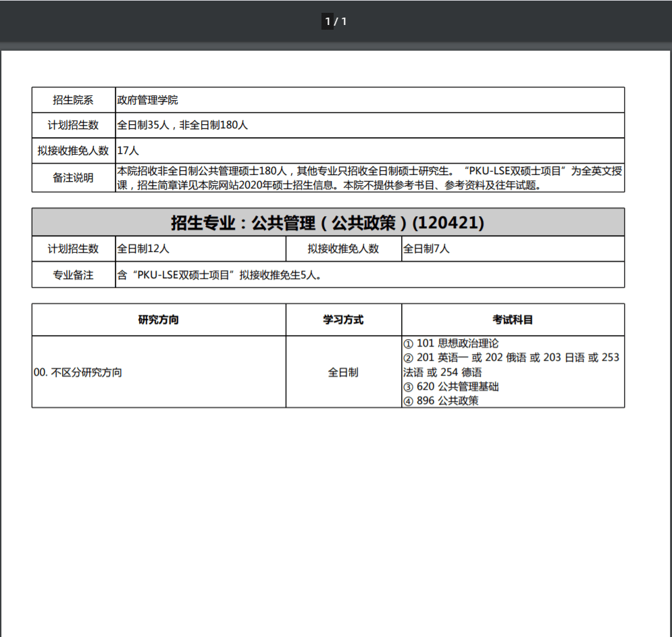Click the 620 公共管理基础 line
The width and height of the screenshot is (672, 637).
[x=451, y=386]
